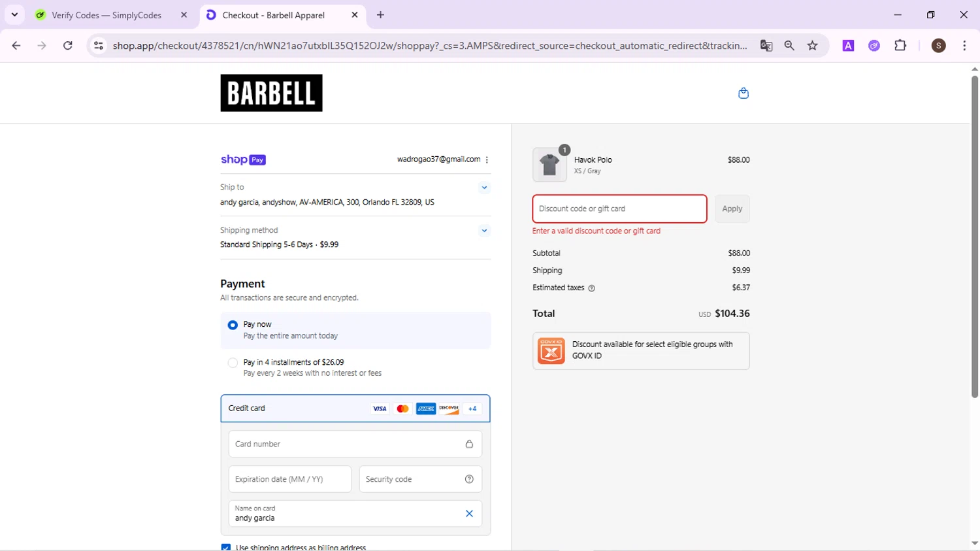
Task: Minimize the browser window
Action: [x=898, y=14]
